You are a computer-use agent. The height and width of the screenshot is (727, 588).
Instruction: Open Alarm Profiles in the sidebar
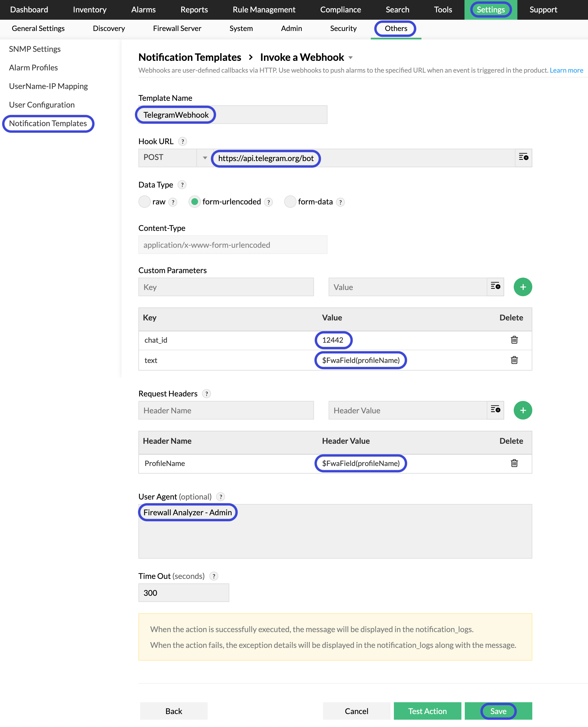coord(33,68)
